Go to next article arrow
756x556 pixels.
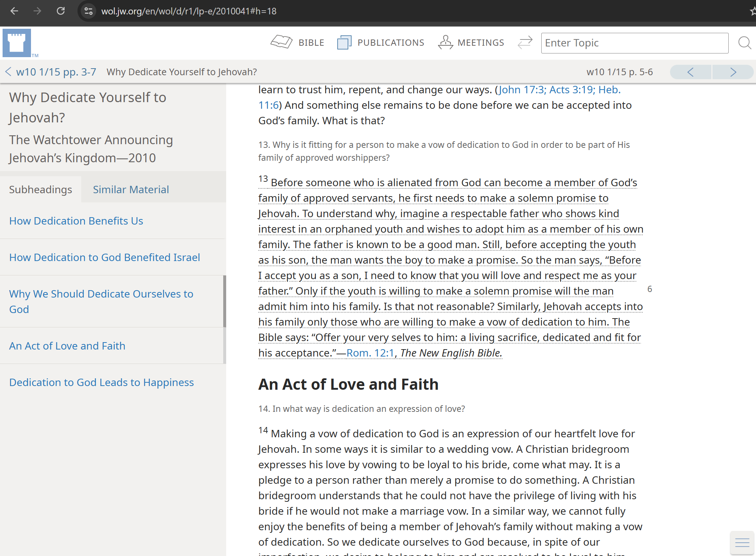coord(733,72)
